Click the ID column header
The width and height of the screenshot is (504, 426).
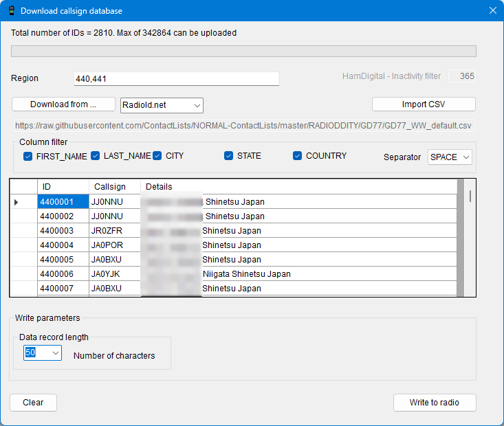tap(63, 187)
